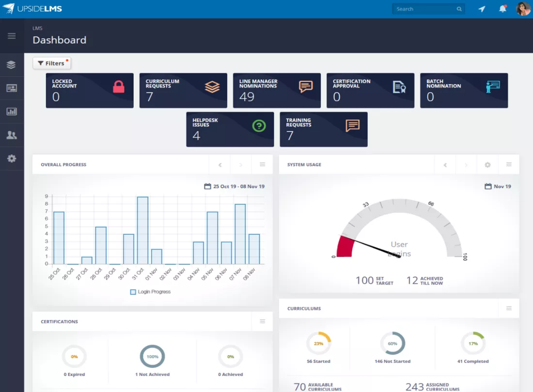533x392 pixels.
Task: Toggle the Login Progress legend checkbox
Action: click(133, 292)
